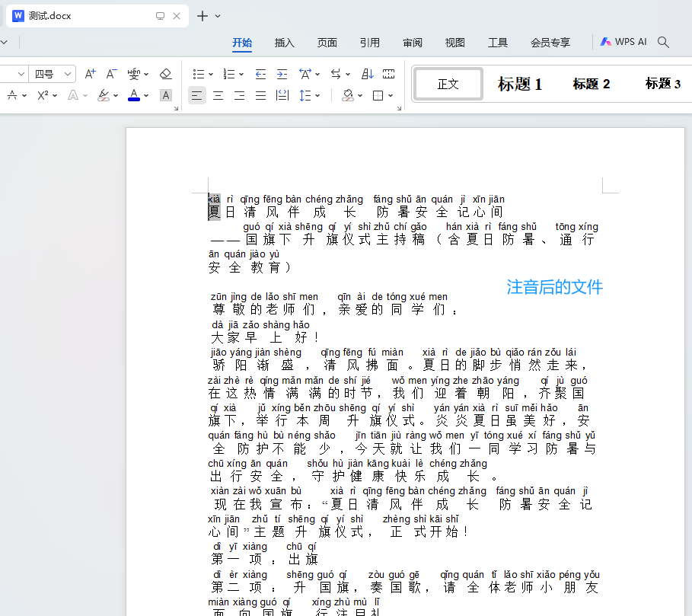Apply shading paint bucket color
This screenshot has width=692, height=616.
click(348, 95)
